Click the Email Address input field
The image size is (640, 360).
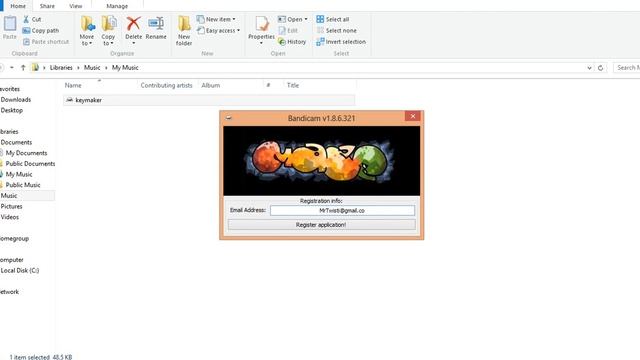click(342, 211)
